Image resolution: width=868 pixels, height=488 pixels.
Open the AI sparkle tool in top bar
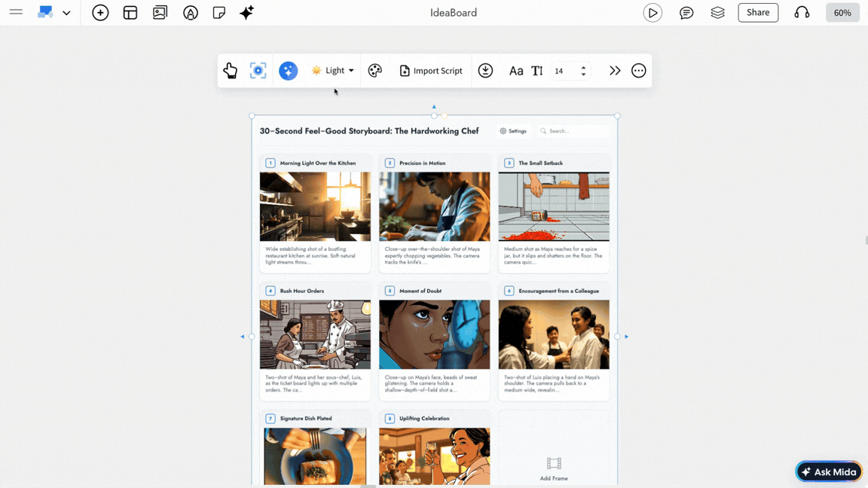247,12
